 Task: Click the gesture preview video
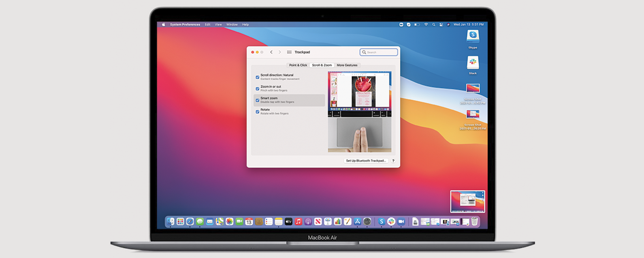click(x=360, y=112)
